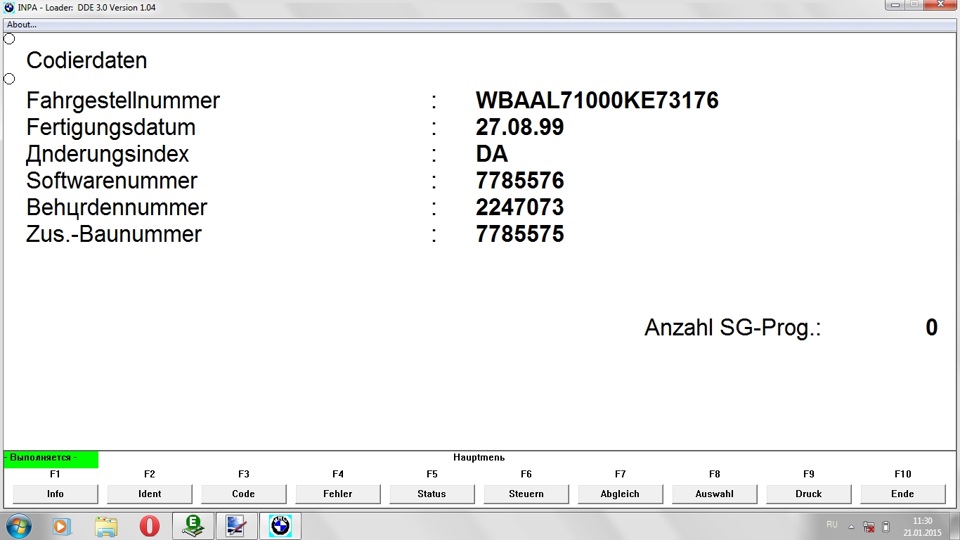Click the circle marker below Codierdaten
The height and width of the screenshot is (540, 960).
9,79
